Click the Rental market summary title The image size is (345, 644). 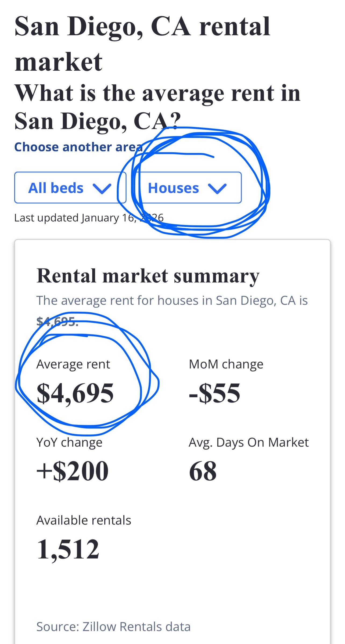(x=148, y=276)
